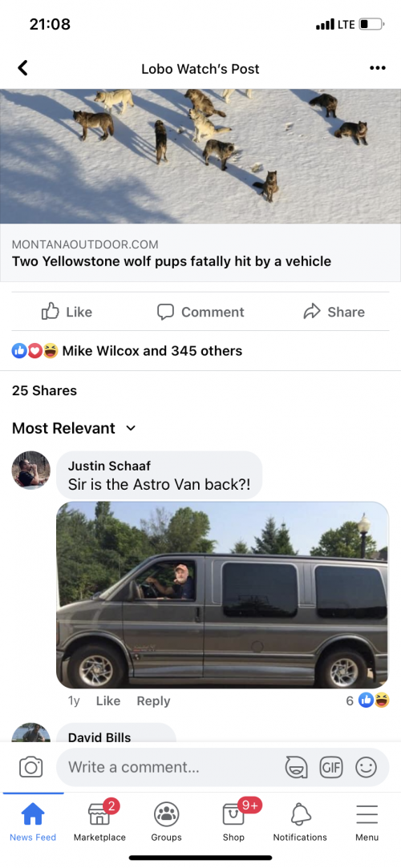Switch to the News Feed tab
401x868 pixels.
[33, 822]
